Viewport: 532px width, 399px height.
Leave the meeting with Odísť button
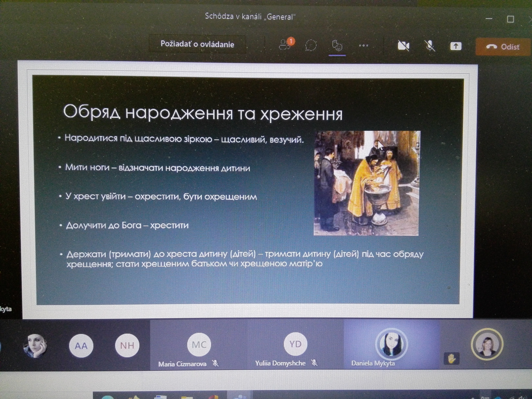click(503, 47)
